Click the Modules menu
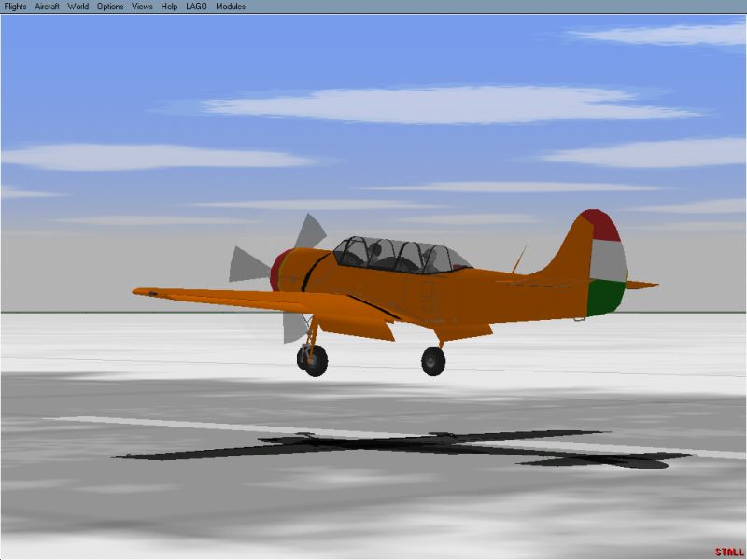The image size is (747, 560). [x=231, y=7]
